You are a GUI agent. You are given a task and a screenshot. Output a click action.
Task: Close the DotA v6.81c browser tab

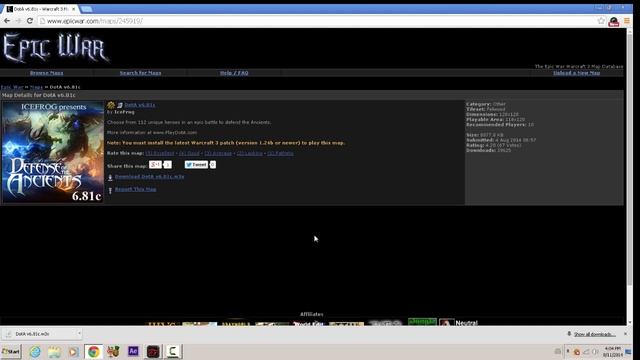tap(73, 9)
